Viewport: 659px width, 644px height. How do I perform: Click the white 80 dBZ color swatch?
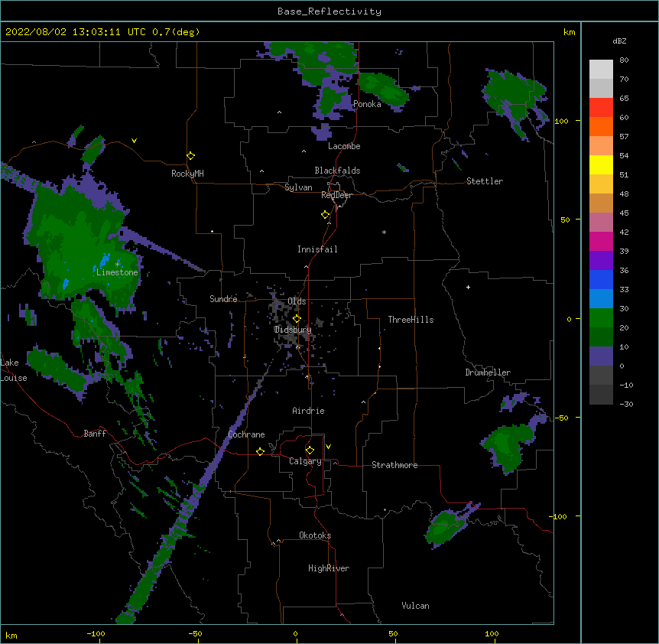[601, 70]
